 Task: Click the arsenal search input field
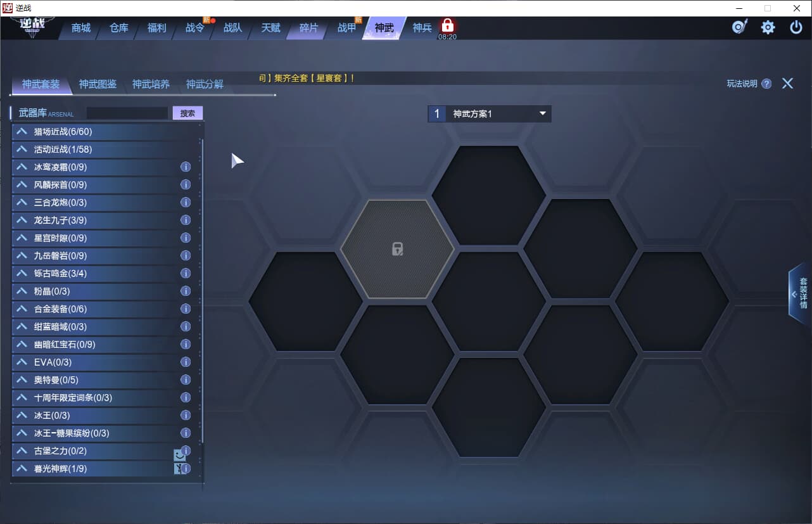(127, 113)
